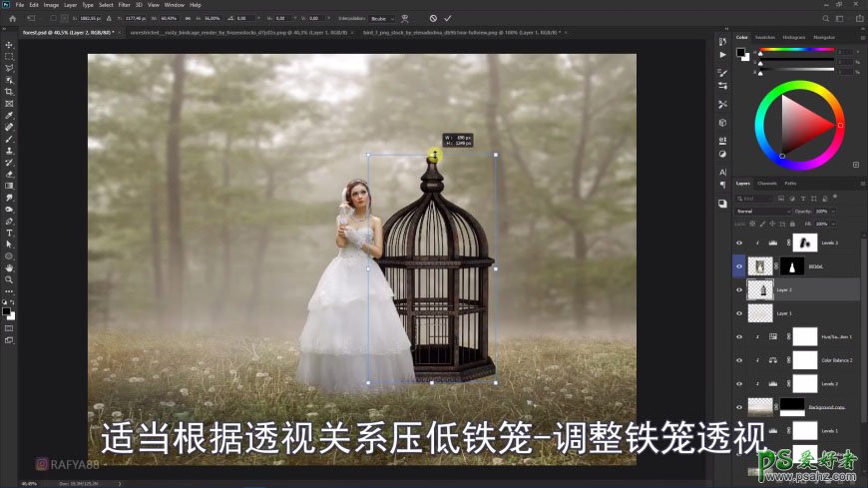This screenshot has height=488, width=868.
Task: Open the Window menu
Action: coord(175,5)
